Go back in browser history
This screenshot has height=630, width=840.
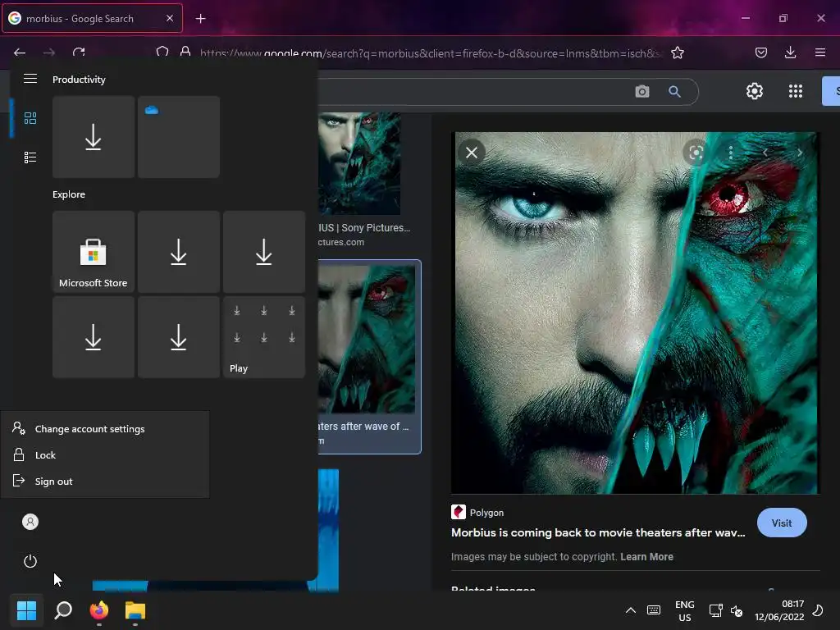pos(20,52)
